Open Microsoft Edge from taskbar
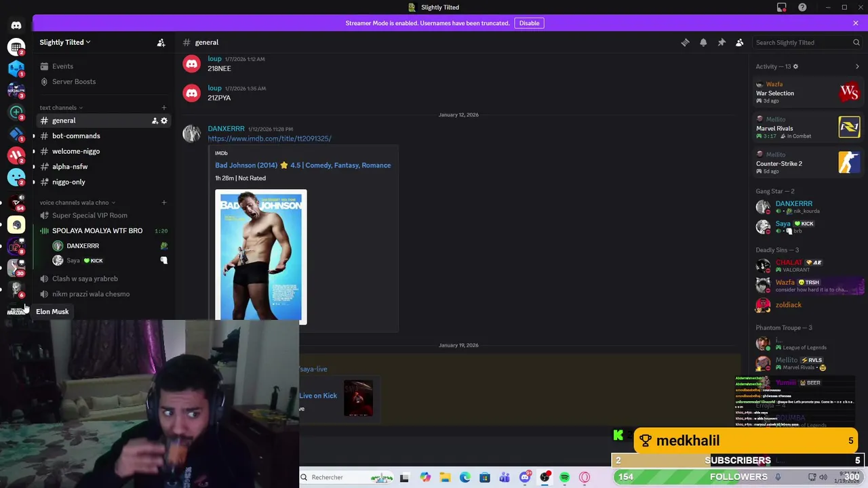 pyautogui.click(x=465, y=477)
